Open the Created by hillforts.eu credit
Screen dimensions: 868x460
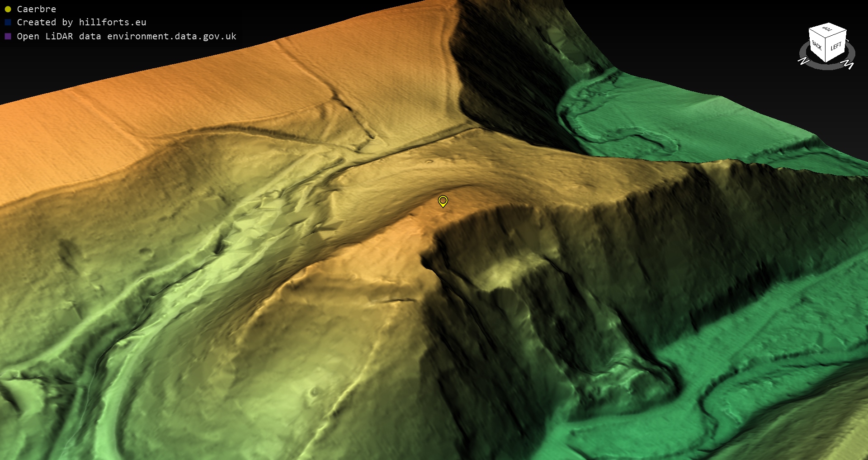81,22
